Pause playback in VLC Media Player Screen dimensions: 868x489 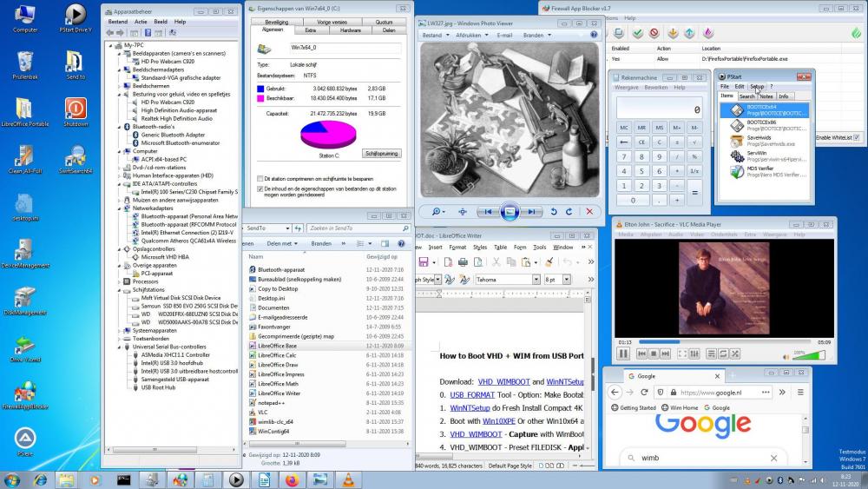tap(623, 354)
